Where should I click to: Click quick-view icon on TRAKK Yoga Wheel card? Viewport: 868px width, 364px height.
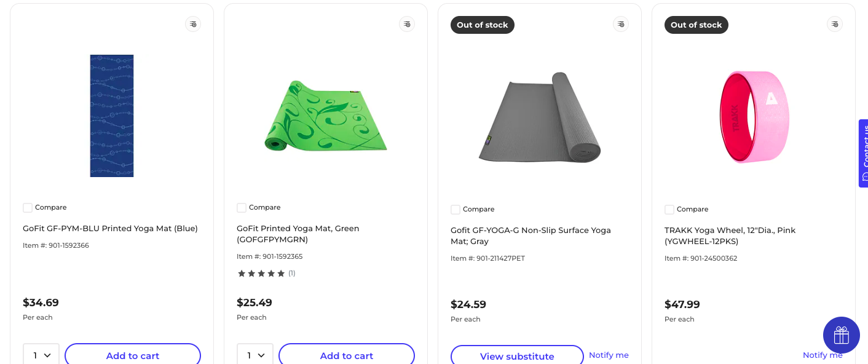[x=835, y=24]
